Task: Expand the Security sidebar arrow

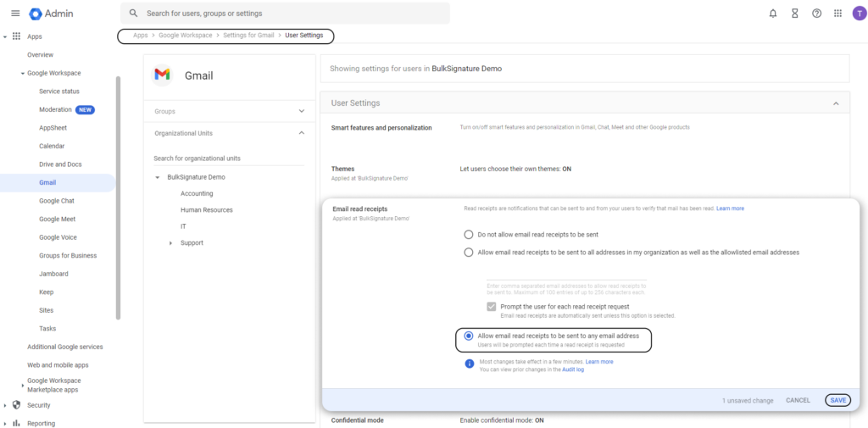Action: pos(5,405)
